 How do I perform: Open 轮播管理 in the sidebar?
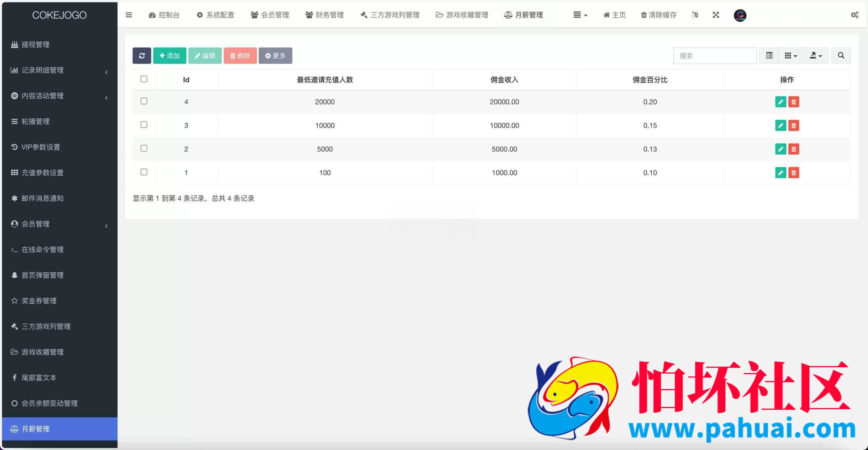[x=60, y=121]
